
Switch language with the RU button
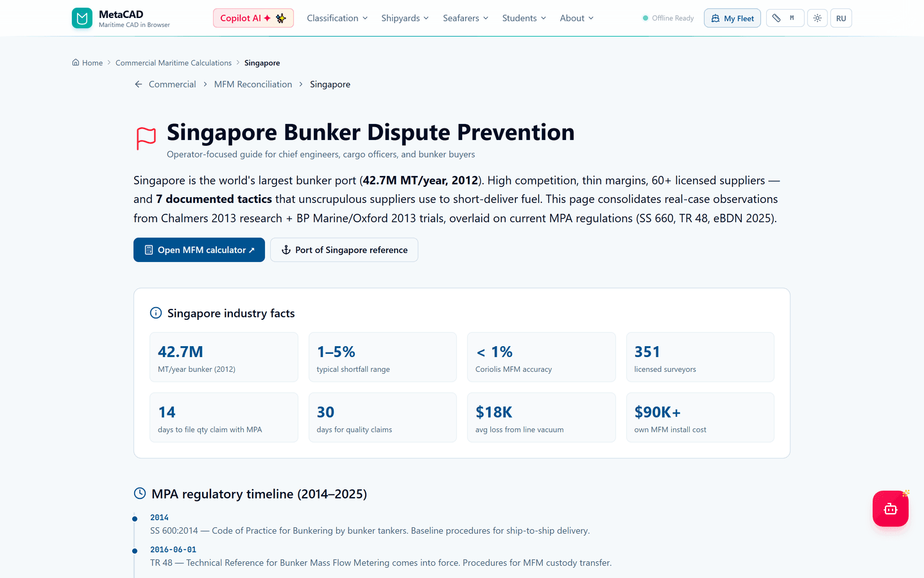point(841,18)
